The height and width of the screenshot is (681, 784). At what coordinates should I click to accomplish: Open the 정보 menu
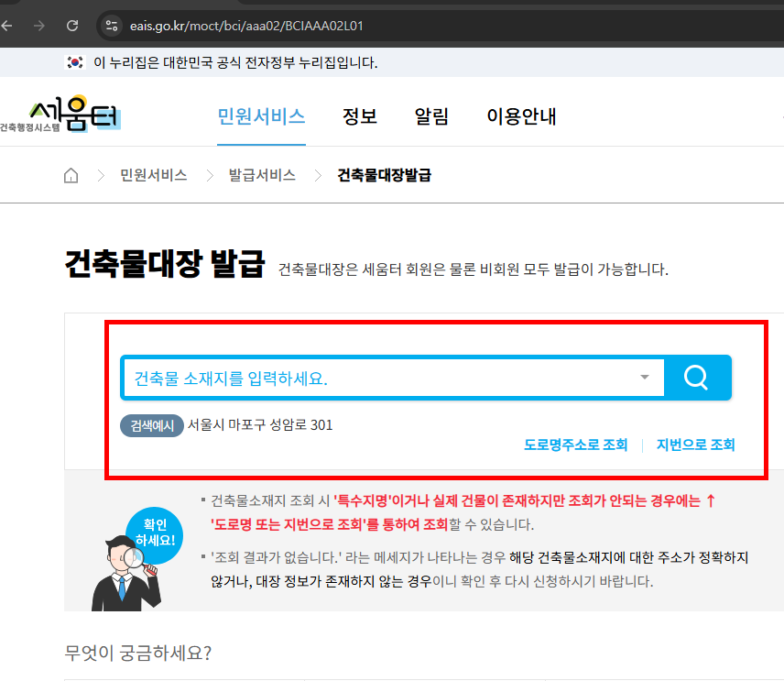click(360, 116)
